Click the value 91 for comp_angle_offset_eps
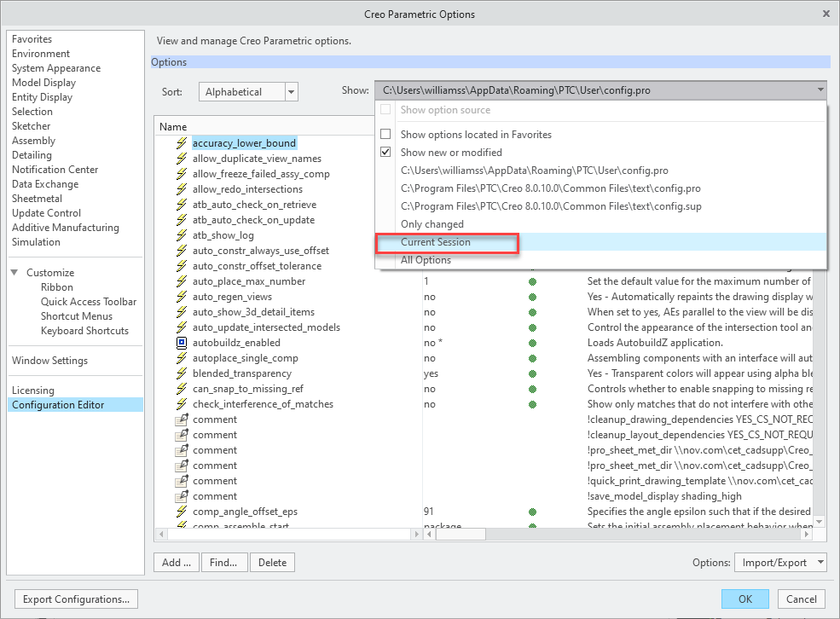The height and width of the screenshot is (619, 840). coord(429,512)
